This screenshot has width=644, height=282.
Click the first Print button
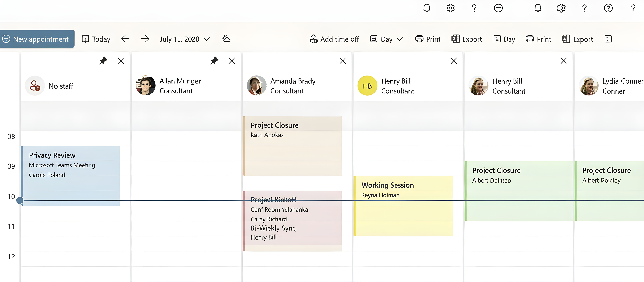click(428, 39)
